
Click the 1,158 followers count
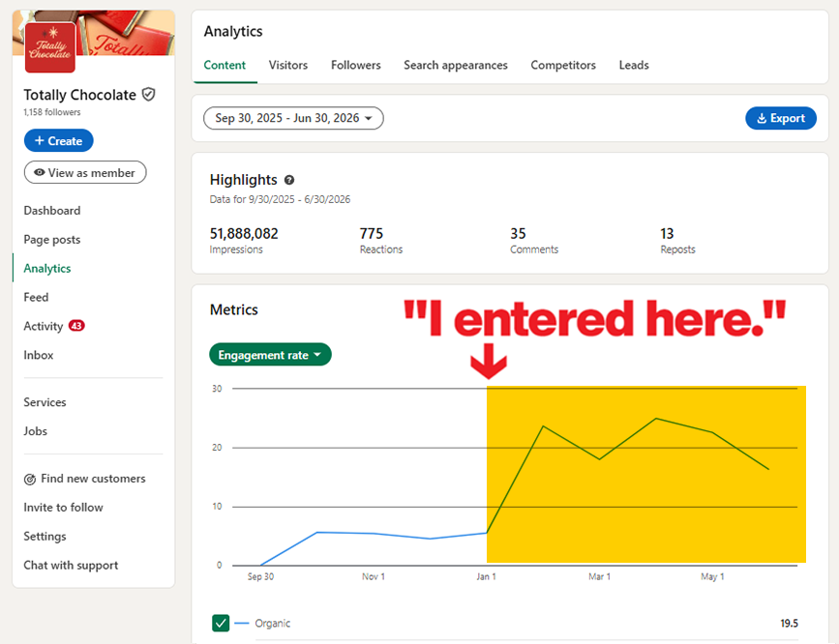[52, 112]
